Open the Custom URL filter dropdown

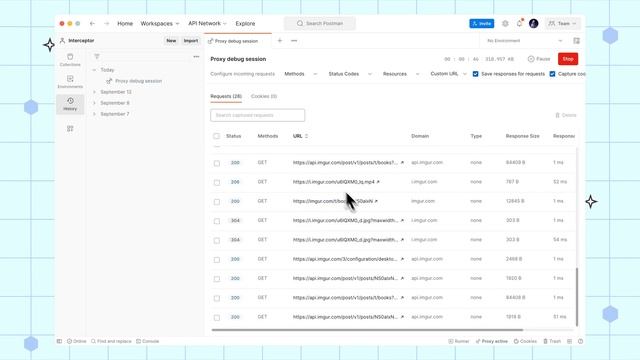448,74
